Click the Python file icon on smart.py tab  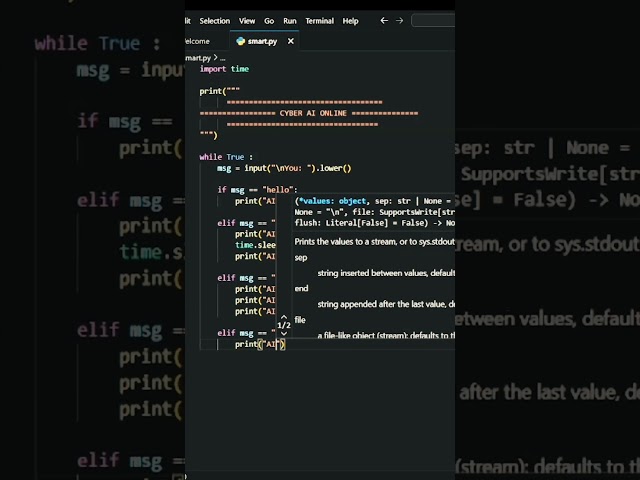click(240, 41)
